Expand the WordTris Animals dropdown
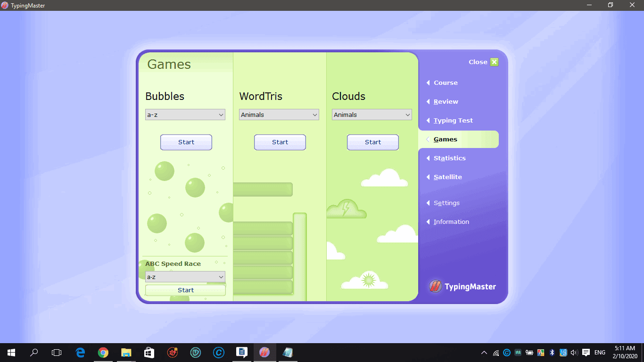 tap(279, 115)
